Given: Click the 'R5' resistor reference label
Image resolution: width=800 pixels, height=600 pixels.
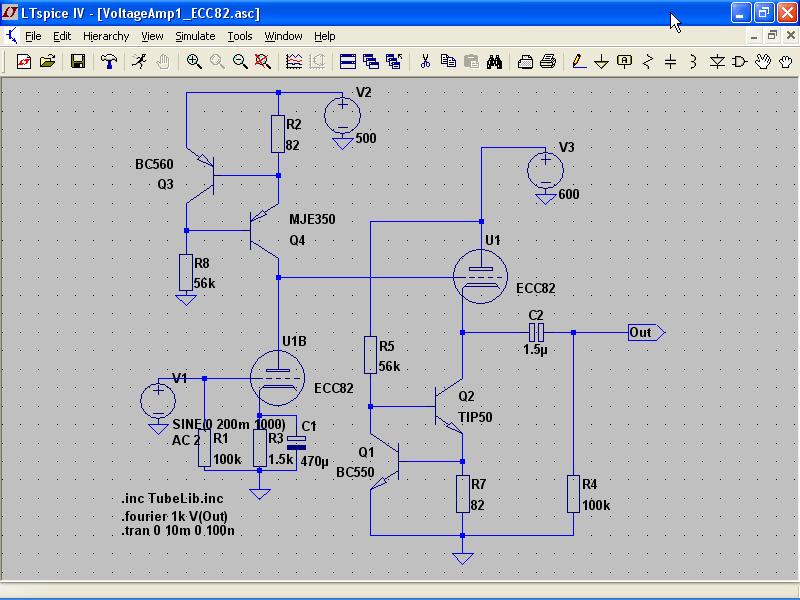Looking at the screenshot, I should [387, 346].
